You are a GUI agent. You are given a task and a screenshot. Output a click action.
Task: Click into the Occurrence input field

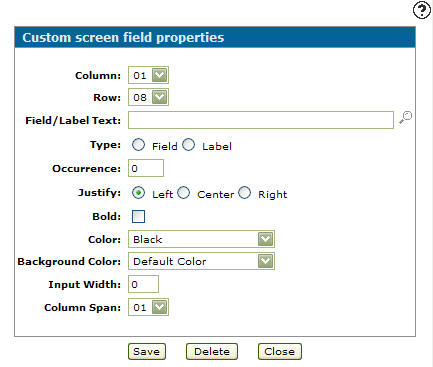(x=146, y=168)
